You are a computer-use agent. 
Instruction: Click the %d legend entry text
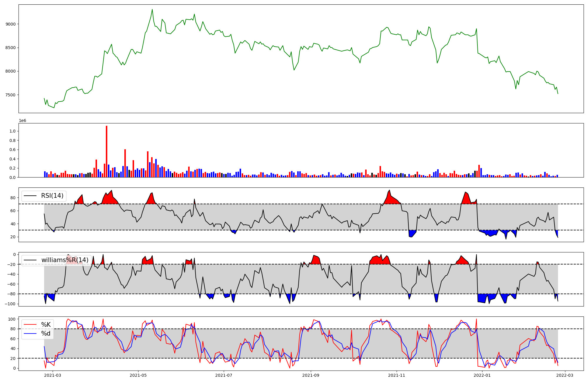[x=46, y=334]
